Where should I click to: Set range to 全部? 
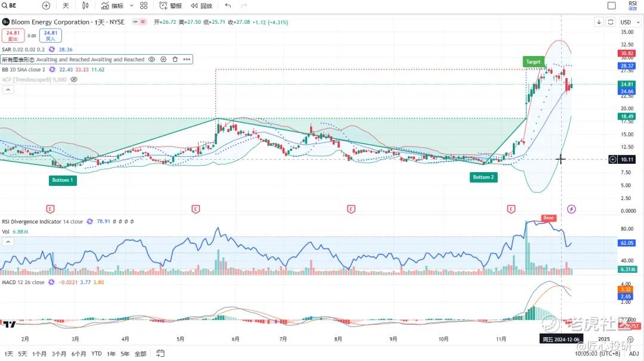(141, 354)
